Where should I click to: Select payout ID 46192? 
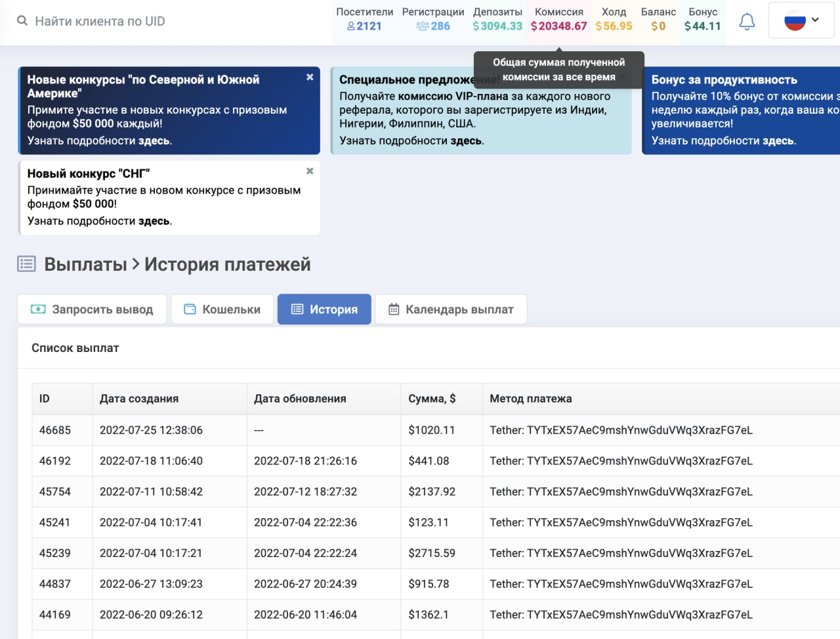(x=55, y=461)
